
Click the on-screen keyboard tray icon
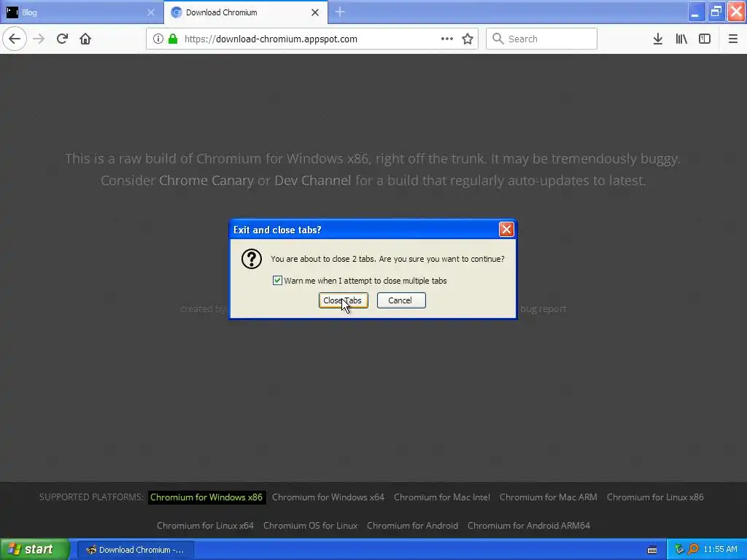click(x=652, y=550)
